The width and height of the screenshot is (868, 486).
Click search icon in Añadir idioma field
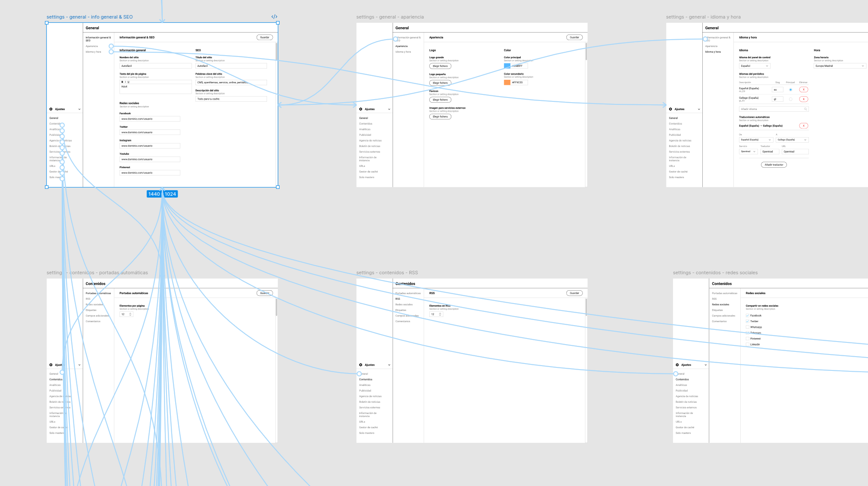click(805, 109)
